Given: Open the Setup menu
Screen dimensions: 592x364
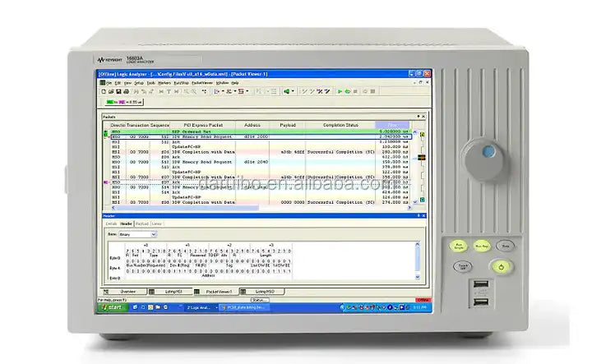Looking at the screenshot, I should click(x=139, y=83).
